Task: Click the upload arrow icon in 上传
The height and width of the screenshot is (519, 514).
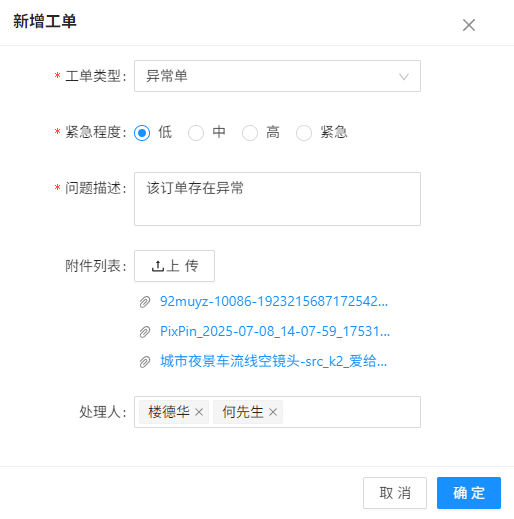Action: click(158, 266)
